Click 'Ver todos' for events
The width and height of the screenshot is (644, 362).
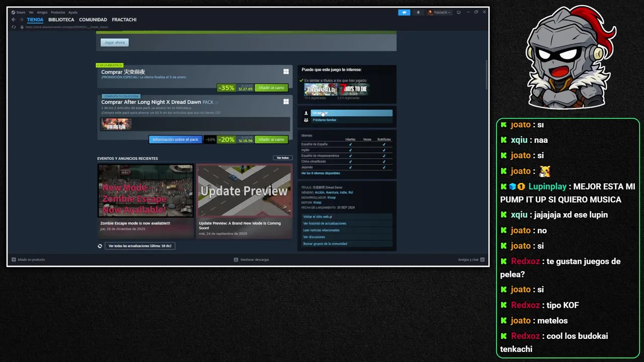coord(283,158)
